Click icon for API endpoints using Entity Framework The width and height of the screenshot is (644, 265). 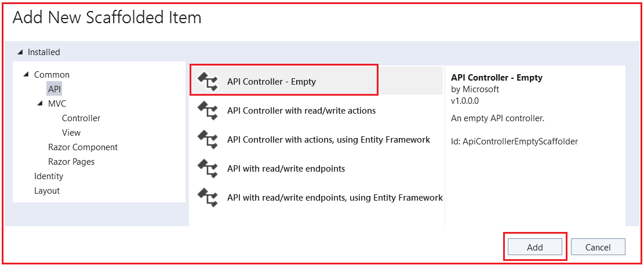point(208,197)
